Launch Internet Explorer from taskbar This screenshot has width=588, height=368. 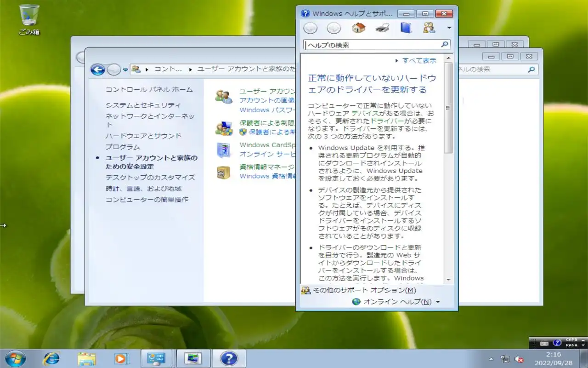51,358
